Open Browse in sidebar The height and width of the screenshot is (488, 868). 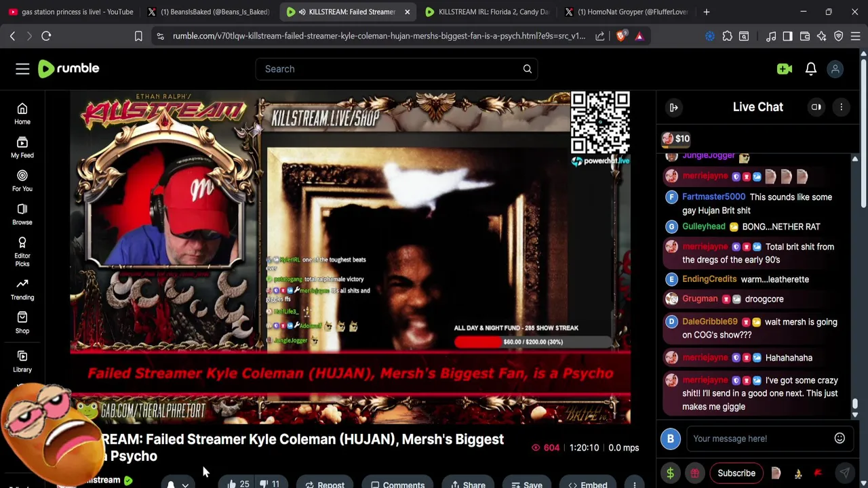coord(22,214)
